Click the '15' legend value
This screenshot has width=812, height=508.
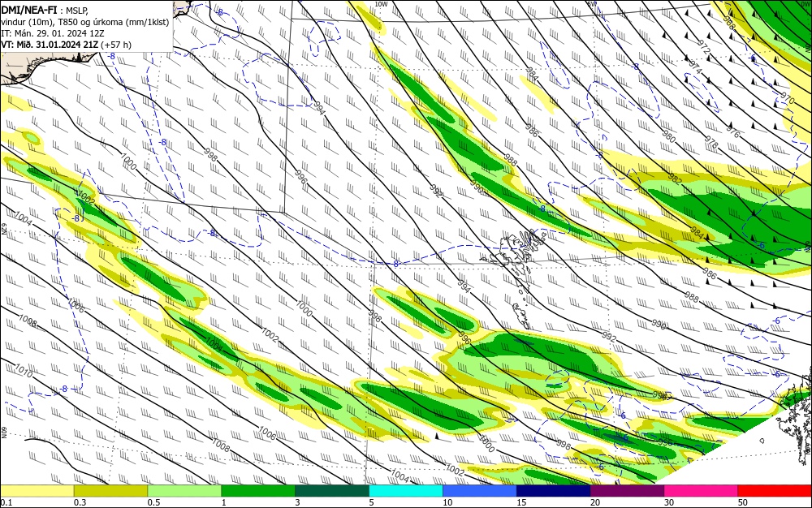click(x=521, y=502)
